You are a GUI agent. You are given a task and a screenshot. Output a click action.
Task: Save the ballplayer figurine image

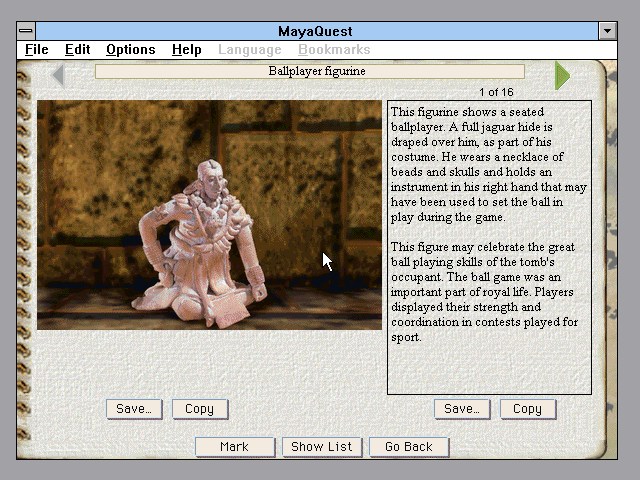point(133,408)
